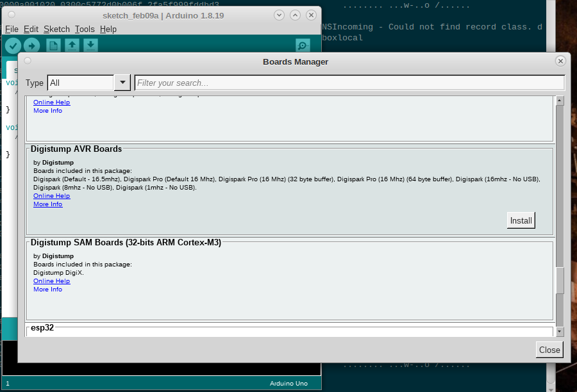Click the boards list scrollbar thumb
This screenshot has width=577, height=392.
pos(560,281)
